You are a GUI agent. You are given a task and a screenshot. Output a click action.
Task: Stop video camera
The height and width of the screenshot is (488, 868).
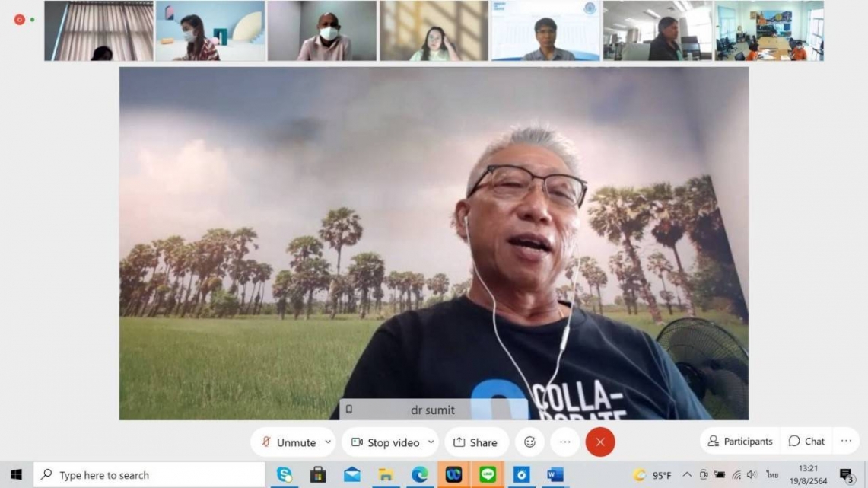[385, 442]
